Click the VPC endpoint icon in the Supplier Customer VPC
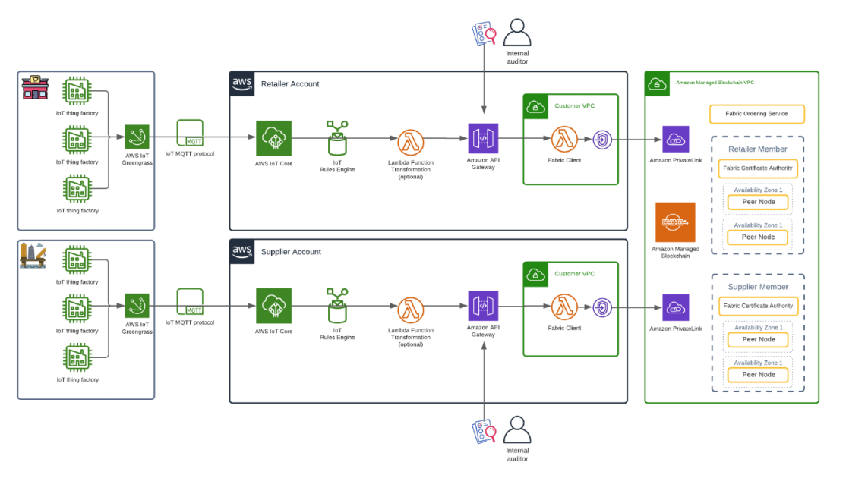Image resolution: width=868 pixels, height=478 pixels. (602, 307)
